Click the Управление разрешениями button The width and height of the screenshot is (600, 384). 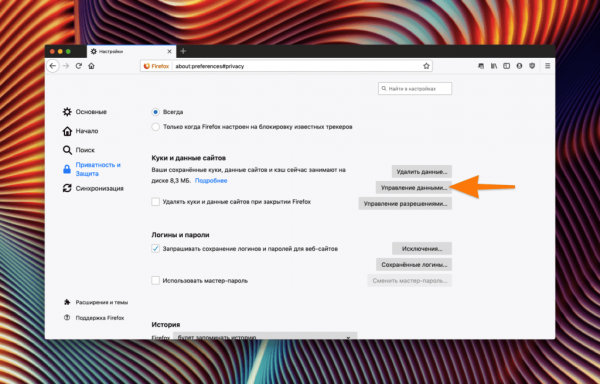(x=405, y=204)
